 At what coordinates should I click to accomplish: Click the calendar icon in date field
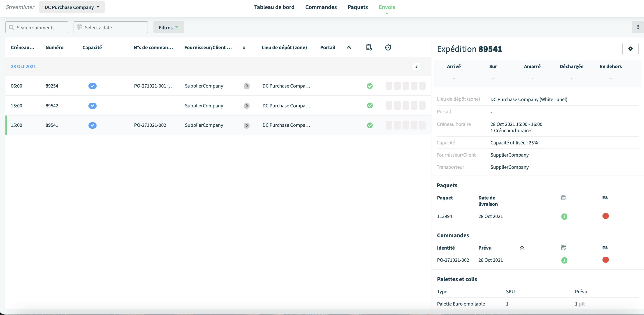pyautogui.click(x=79, y=27)
